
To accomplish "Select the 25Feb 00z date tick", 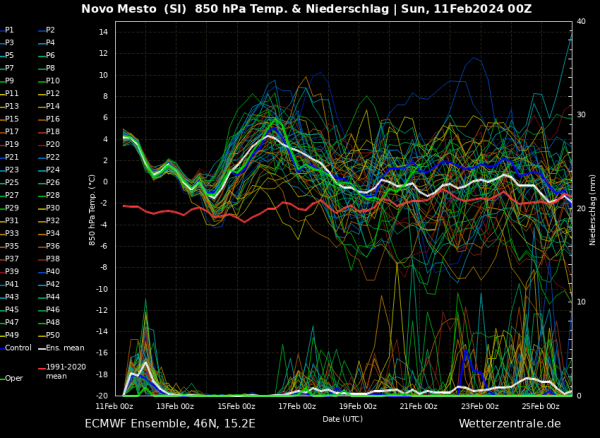I will [x=541, y=406].
